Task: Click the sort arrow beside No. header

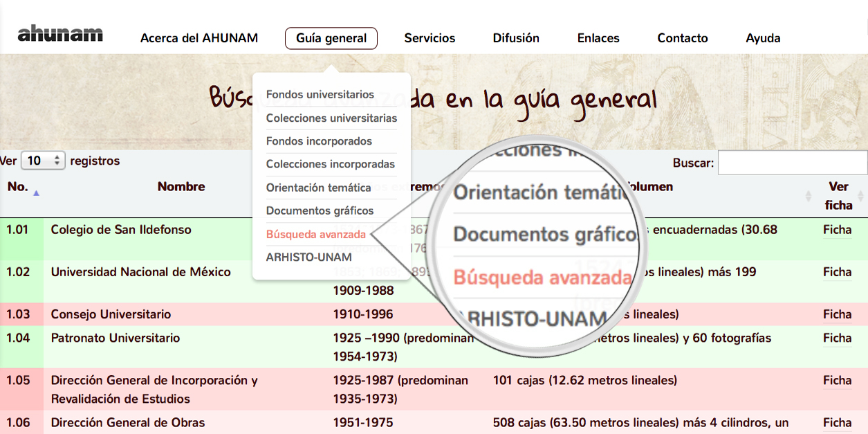Action: point(36,193)
